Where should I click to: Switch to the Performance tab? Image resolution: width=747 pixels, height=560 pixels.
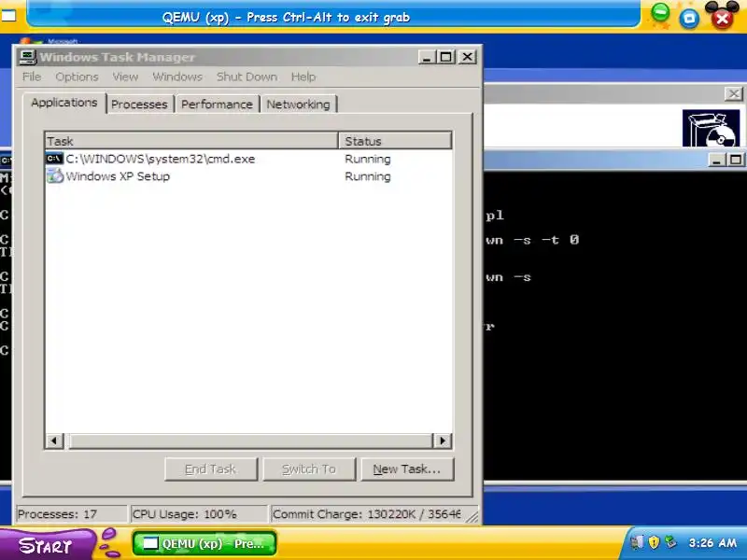click(x=217, y=105)
